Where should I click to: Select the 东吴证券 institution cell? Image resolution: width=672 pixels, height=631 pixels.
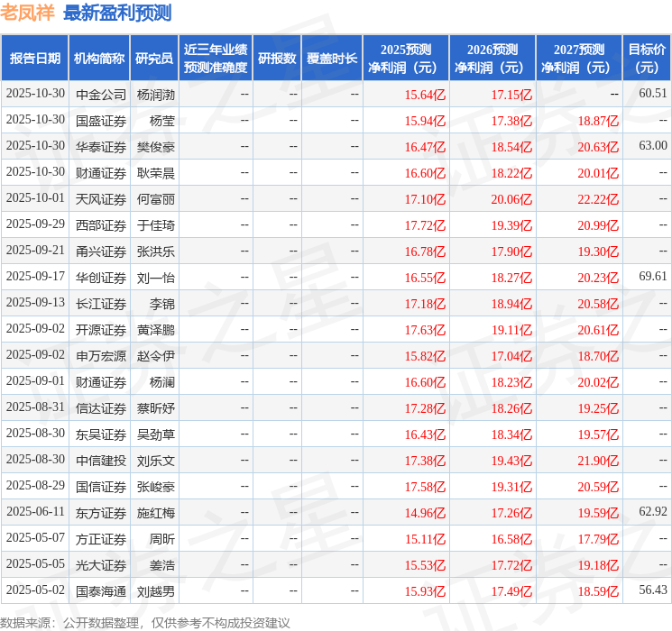[101, 434]
